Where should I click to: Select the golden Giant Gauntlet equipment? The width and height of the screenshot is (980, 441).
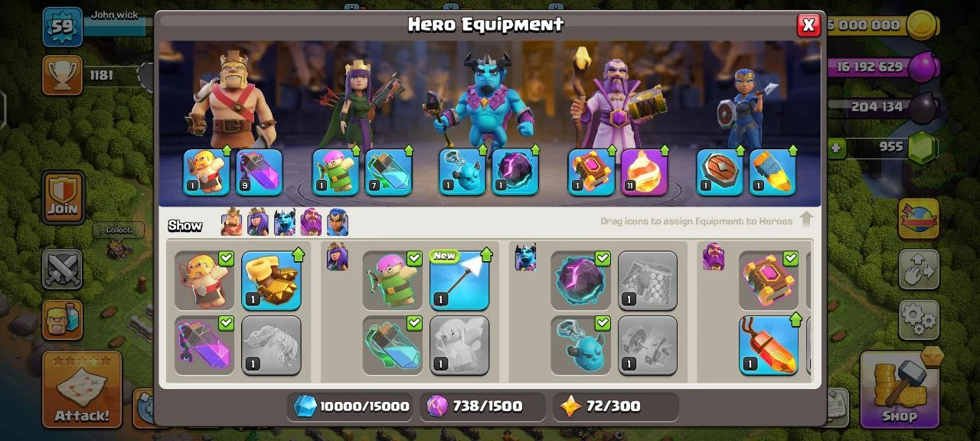(x=271, y=280)
